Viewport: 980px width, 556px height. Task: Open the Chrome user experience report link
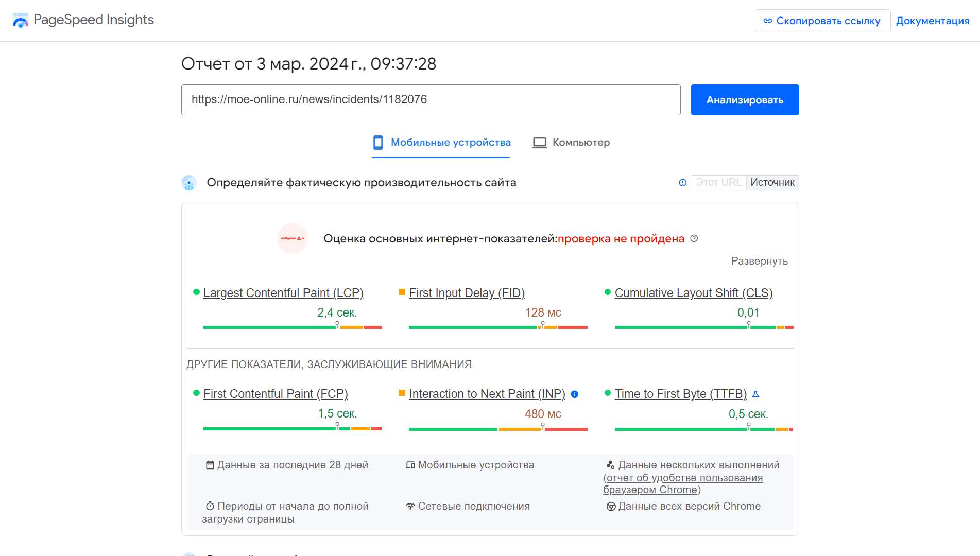(684, 484)
